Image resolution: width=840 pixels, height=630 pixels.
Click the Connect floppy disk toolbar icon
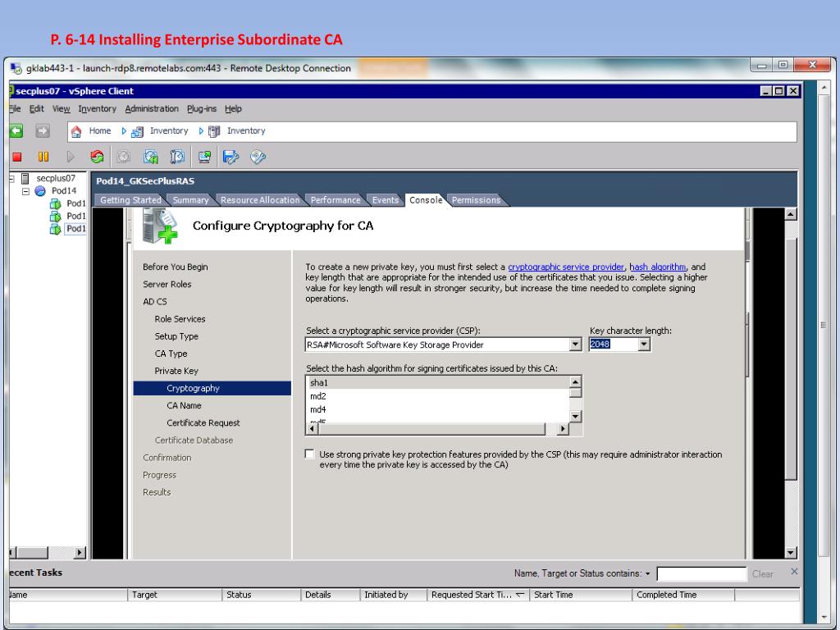click(x=231, y=157)
